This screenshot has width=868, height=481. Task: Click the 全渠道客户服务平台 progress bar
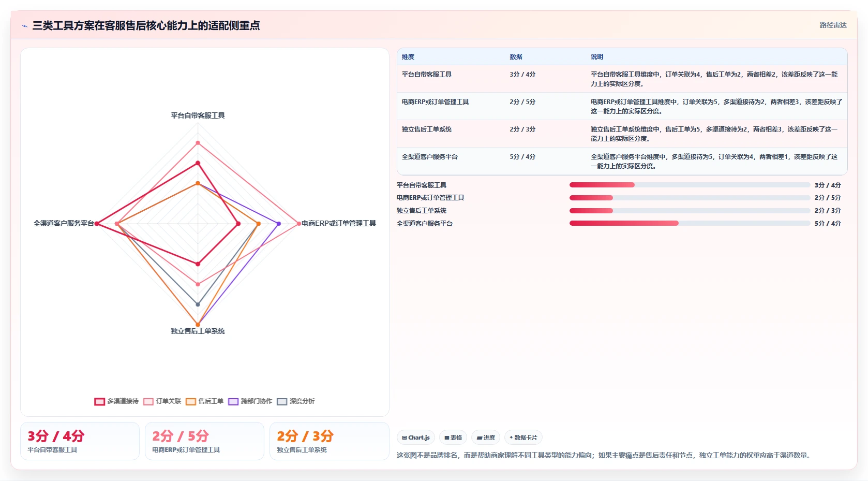[x=690, y=223]
